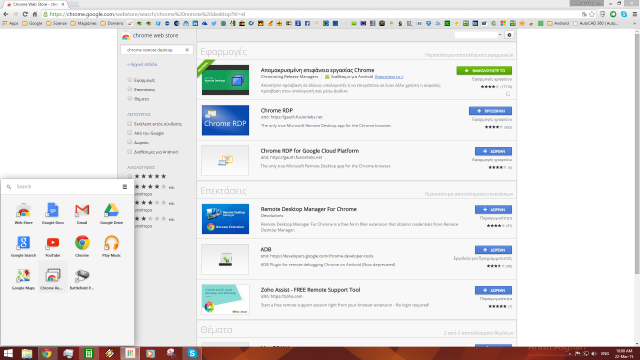Viewport: 640px width, 360px height.
Task: Click blue add button for Chrome RDP
Action: coord(490,111)
